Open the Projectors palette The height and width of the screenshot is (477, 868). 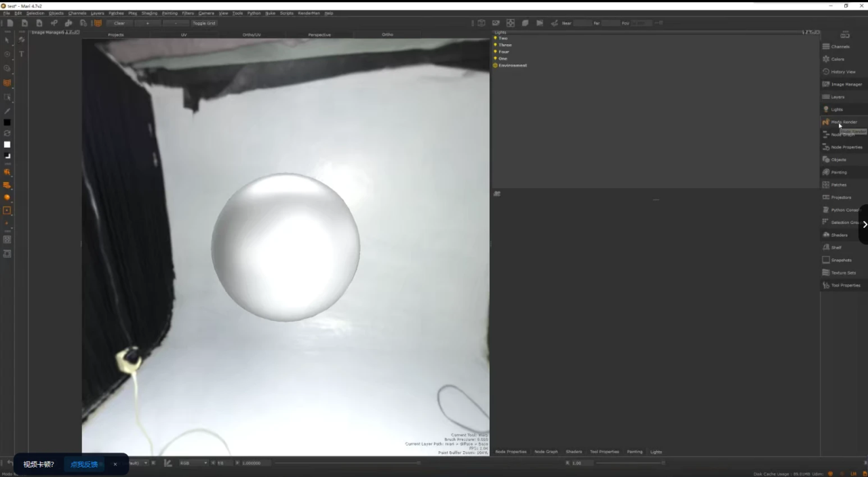[841, 197]
